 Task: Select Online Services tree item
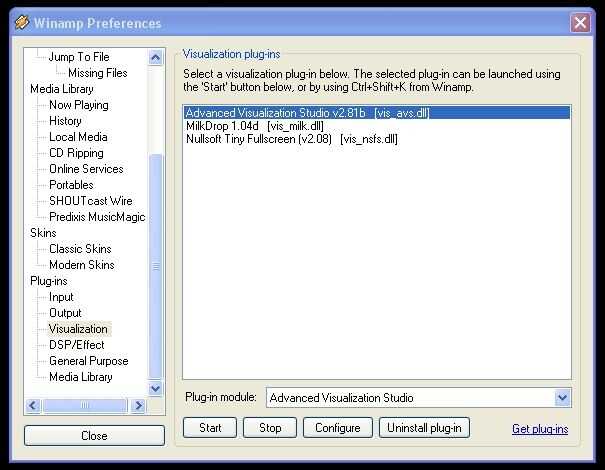click(x=86, y=169)
